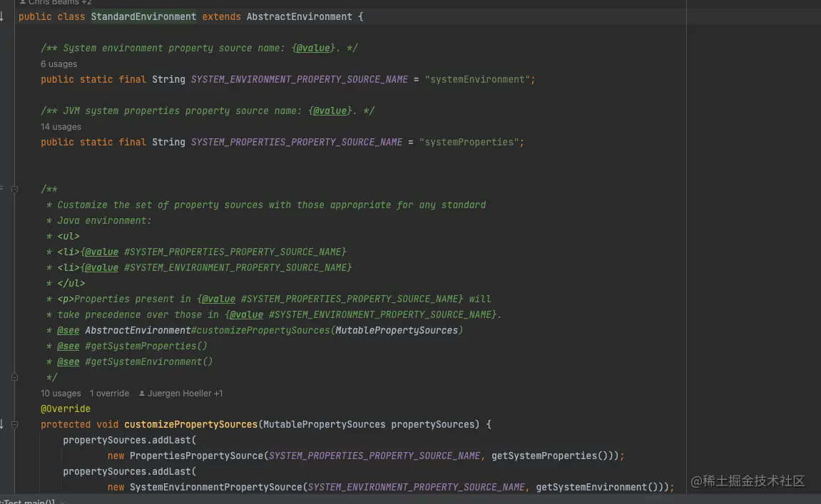Open the "14 usages" hint
This screenshot has height=504, width=821.
point(61,127)
